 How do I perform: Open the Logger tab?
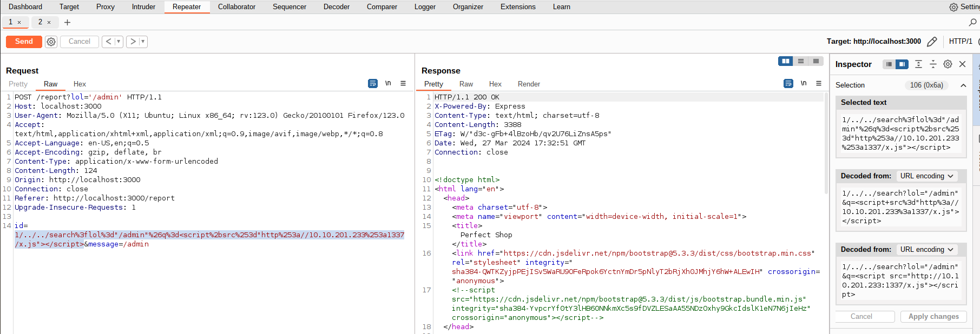click(425, 7)
